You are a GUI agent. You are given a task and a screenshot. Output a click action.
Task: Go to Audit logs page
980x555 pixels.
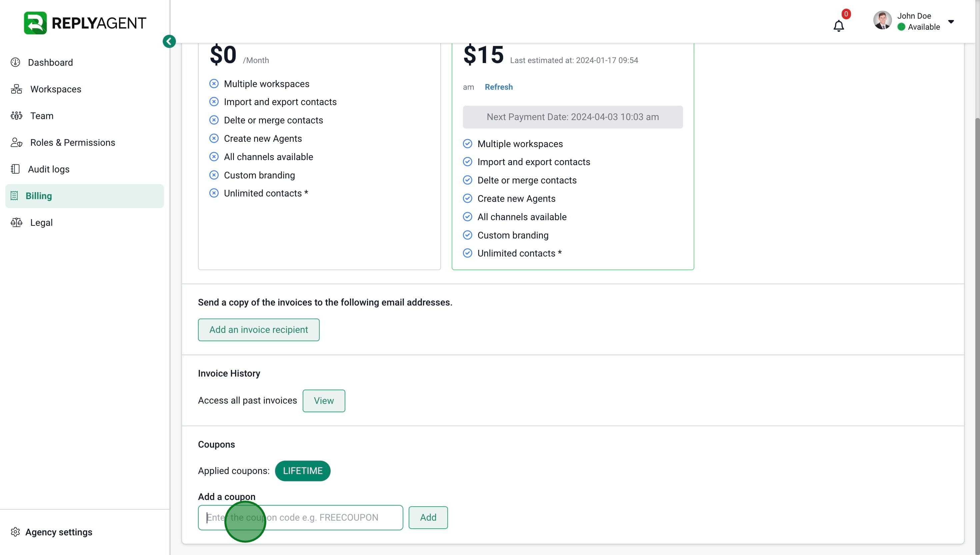click(x=49, y=169)
